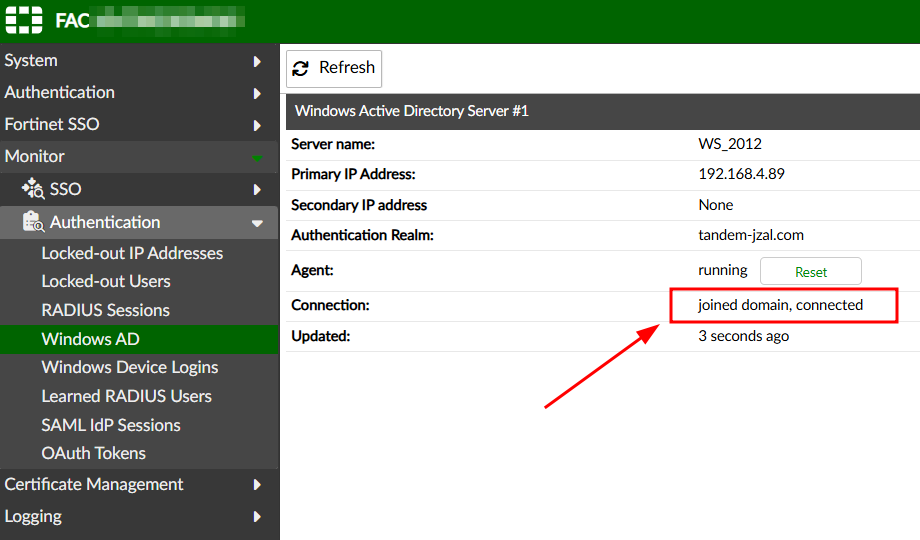Click the refresh arrows icon
920x540 pixels.
(301, 69)
